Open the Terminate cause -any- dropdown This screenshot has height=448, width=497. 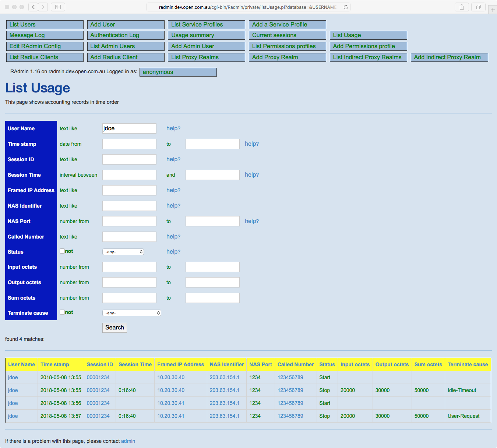tap(132, 313)
